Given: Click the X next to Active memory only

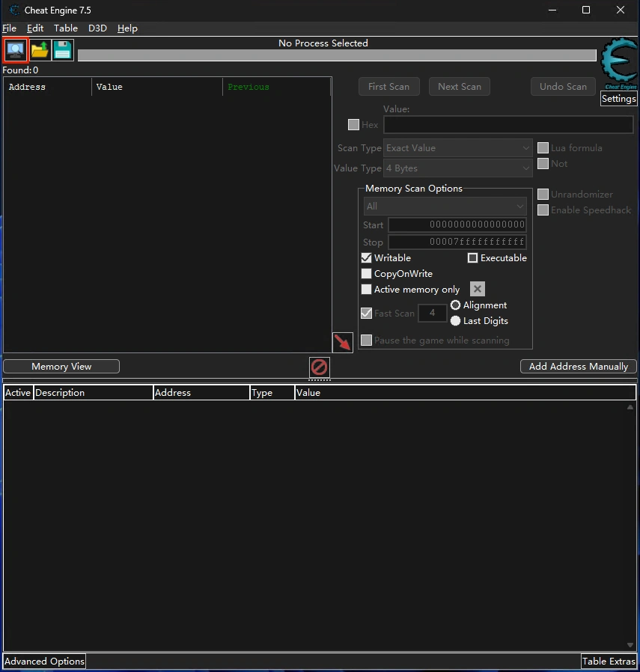Looking at the screenshot, I should (x=477, y=290).
